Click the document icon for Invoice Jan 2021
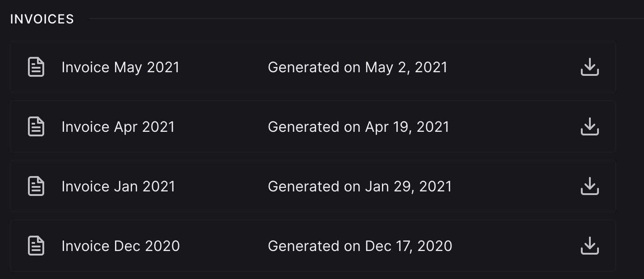This screenshot has width=644, height=279. pyautogui.click(x=36, y=186)
